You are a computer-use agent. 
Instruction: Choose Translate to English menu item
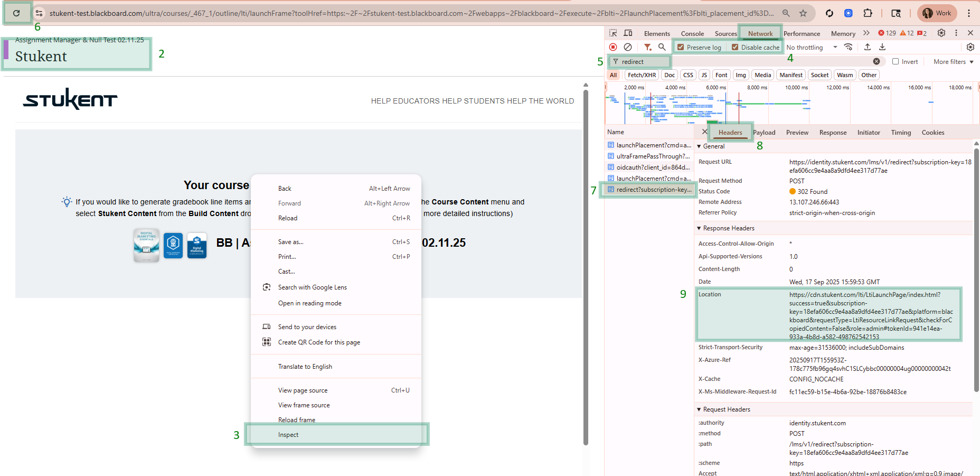point(336,367)
